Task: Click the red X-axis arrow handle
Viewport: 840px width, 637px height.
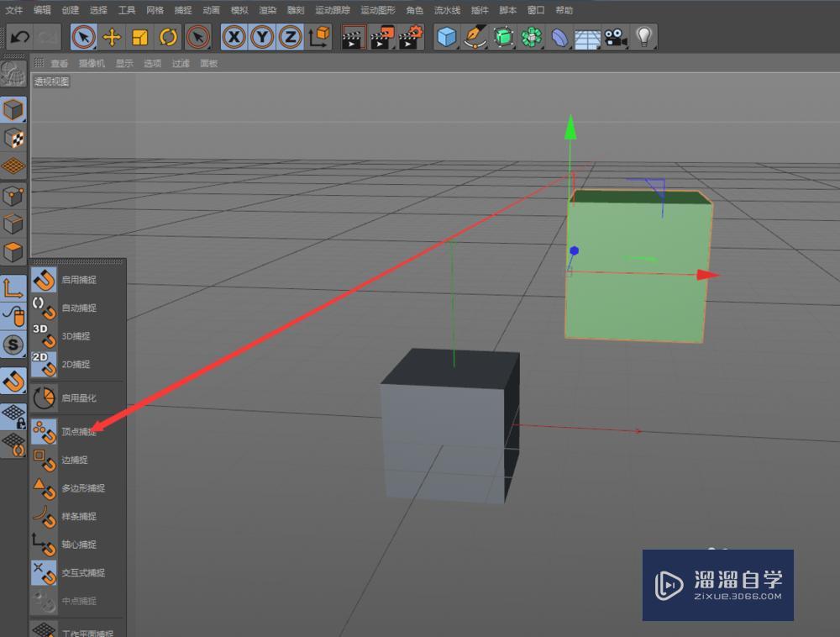Action: click(x=707, y=275)
